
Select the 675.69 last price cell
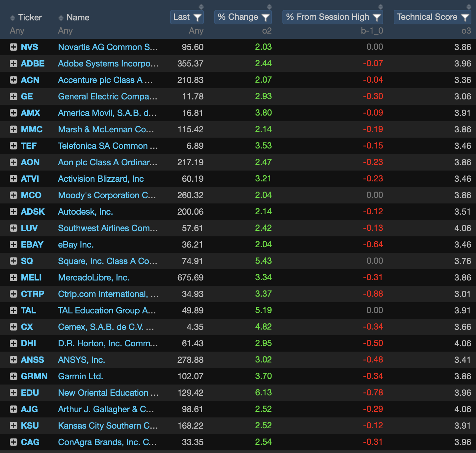tap(190, 278)
